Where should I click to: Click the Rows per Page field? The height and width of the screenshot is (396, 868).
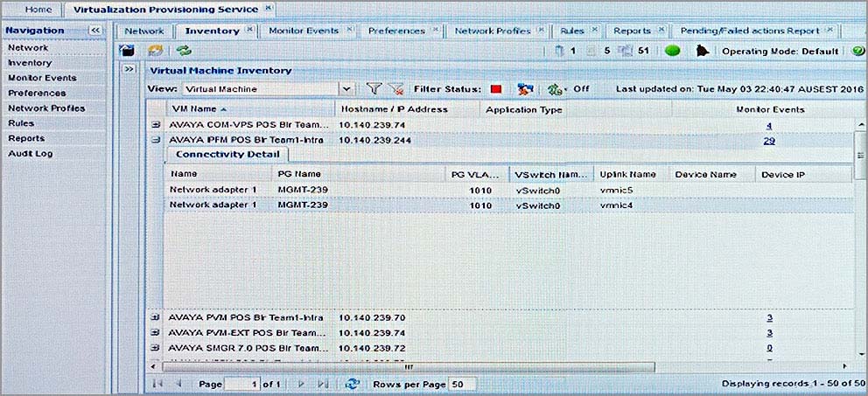(460, 384)
